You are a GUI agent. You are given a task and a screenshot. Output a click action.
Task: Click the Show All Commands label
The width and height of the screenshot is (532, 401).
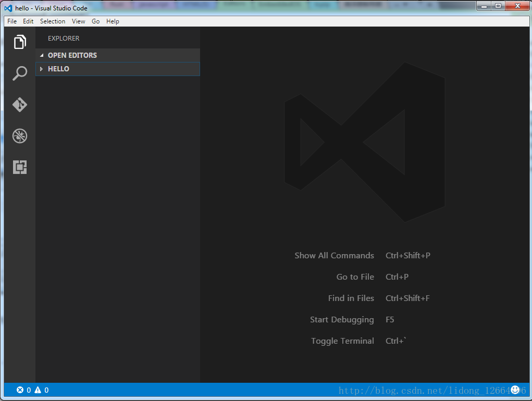click(334, 255)
